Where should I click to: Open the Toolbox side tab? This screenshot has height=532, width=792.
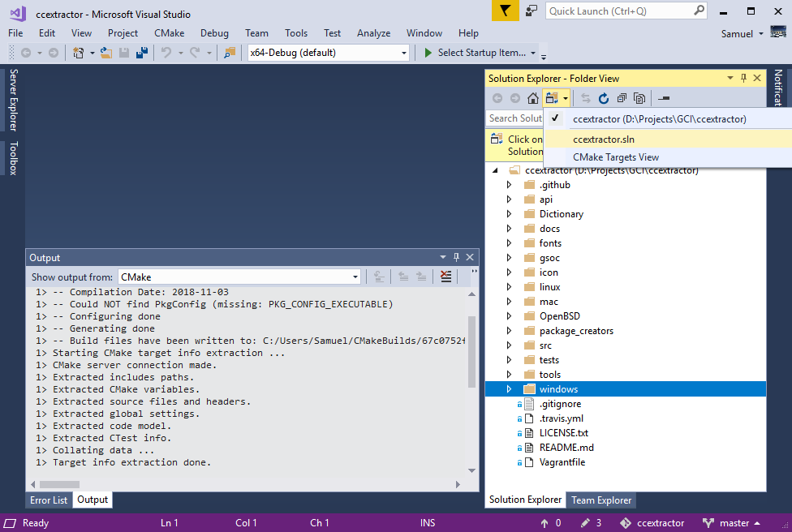click(14, 158)
